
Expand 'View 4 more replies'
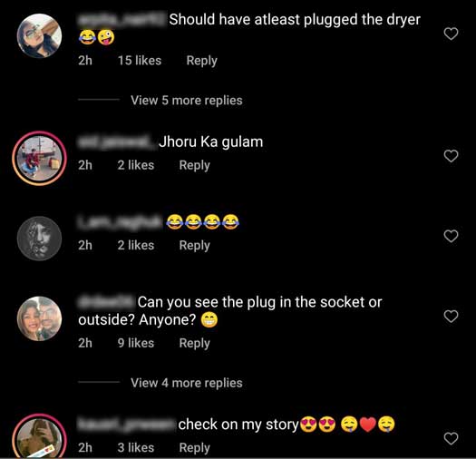[x=187, y=383]
